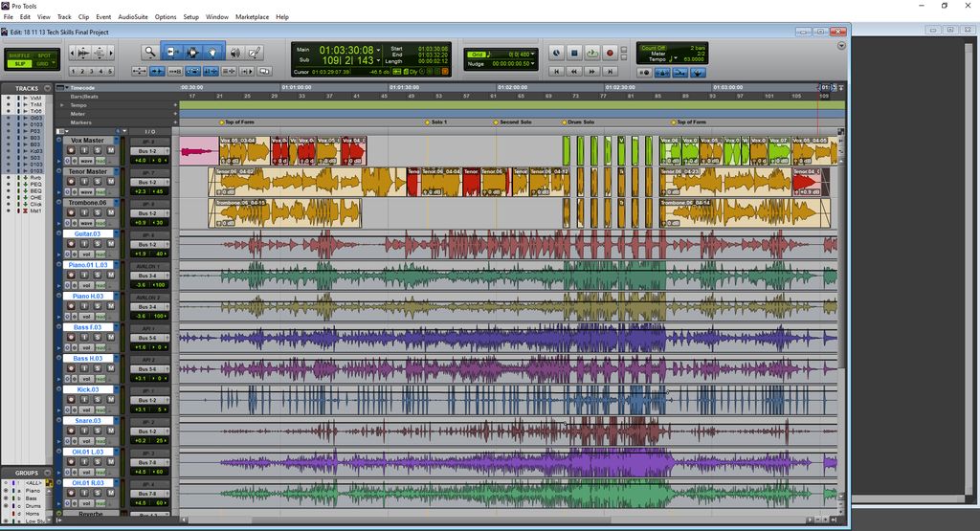Enable input monitoring on Piano.01 L.03
The height and width of the screenshot is (531, 980).
pyautogui.click(x=84, y=276)
